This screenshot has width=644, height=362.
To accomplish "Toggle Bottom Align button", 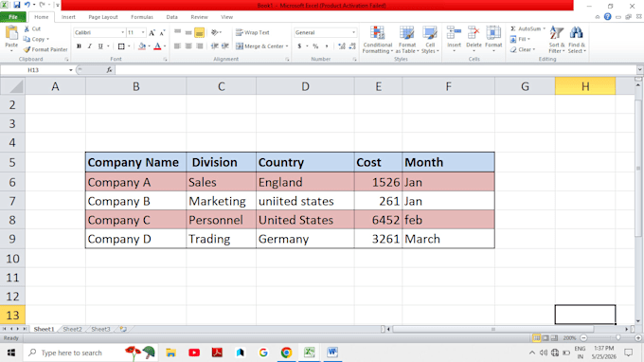I will 199,32.
